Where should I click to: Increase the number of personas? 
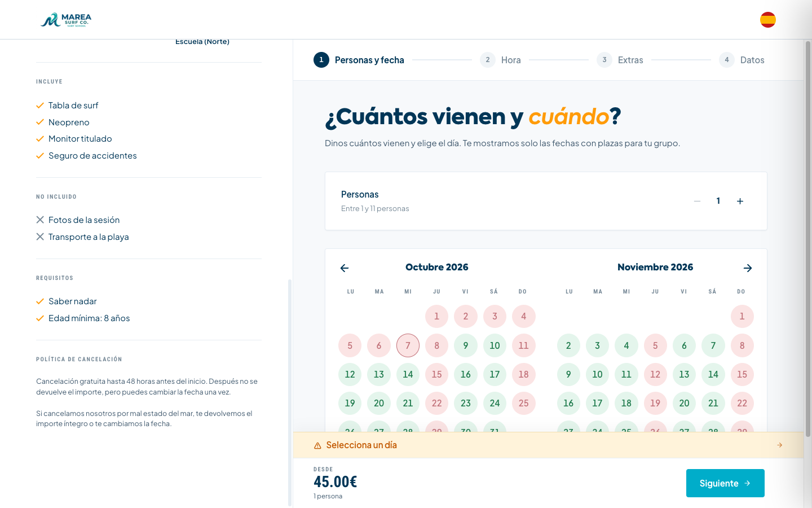pos(740,201)
